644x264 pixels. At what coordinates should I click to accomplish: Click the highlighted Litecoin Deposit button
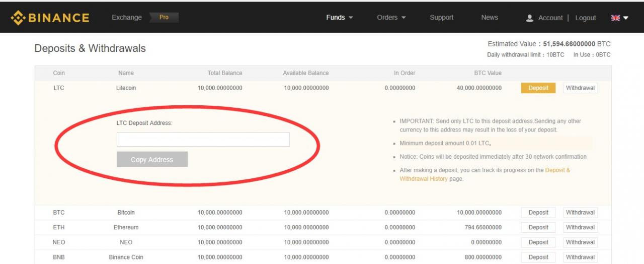pyautogui.click(x=538, y=88)
